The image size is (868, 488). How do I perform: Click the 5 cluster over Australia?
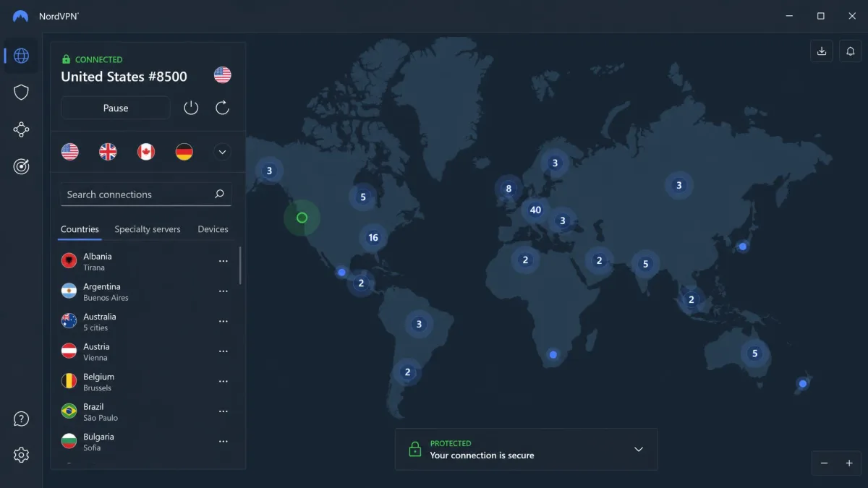pyautogui.click(x=755, y=354)
